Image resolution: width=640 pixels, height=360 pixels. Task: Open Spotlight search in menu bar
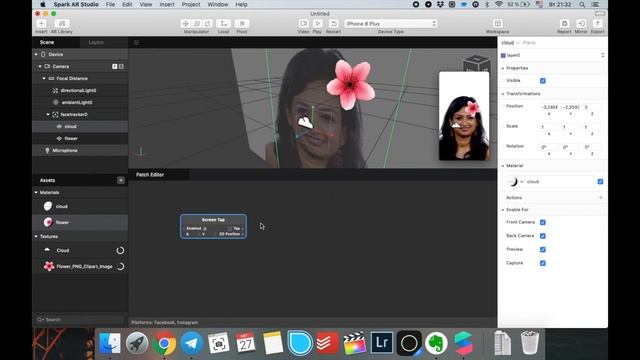pos(582,4)
